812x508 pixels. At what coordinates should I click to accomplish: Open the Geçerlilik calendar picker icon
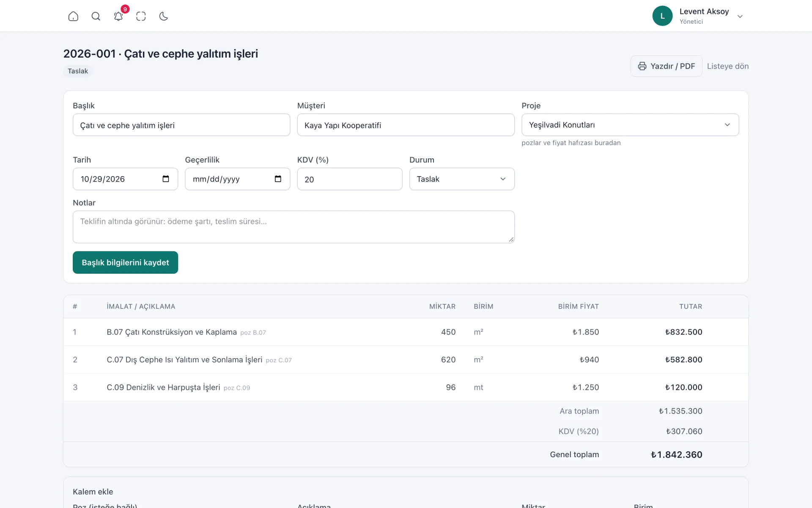[x=278, y=179]
